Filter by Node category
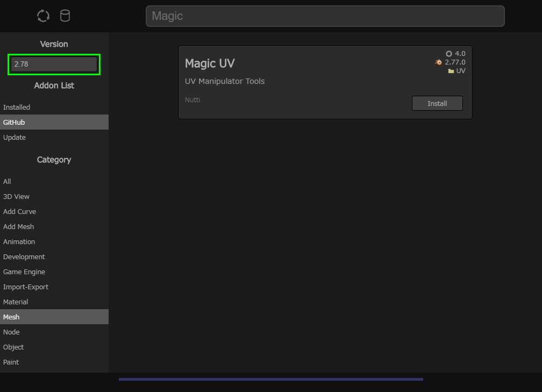 [54, 332]
